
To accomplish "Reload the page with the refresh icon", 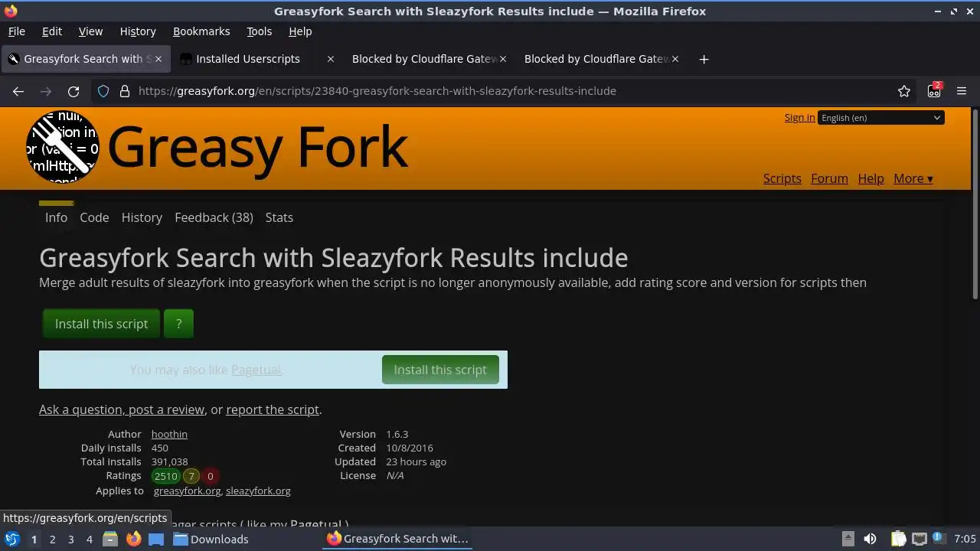I will pyautogui.click(x=73, y=91).
